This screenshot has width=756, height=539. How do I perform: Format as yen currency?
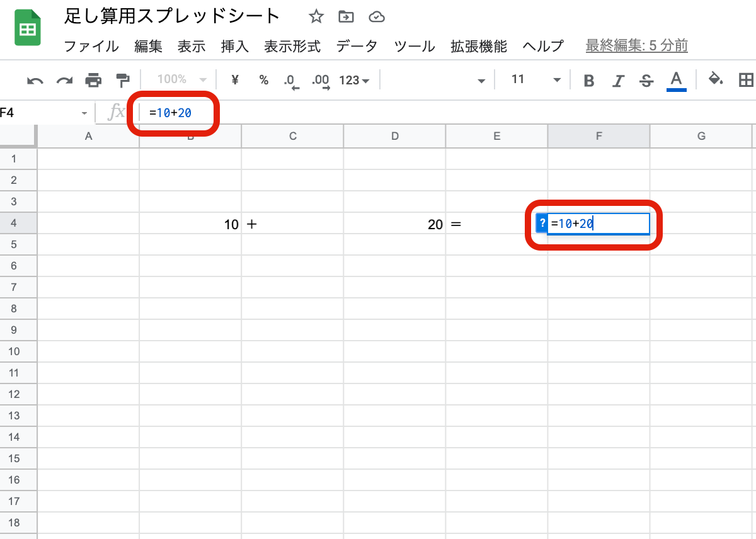point(236,80)
